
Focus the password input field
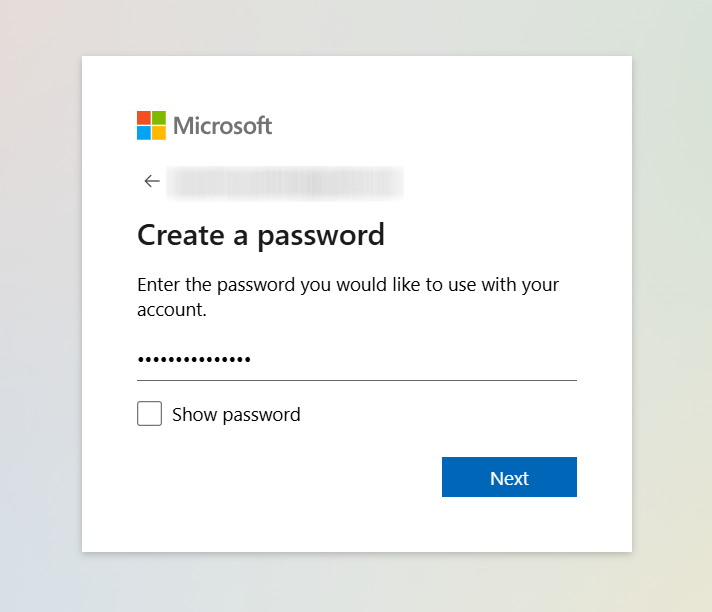(x=356, y=360)
